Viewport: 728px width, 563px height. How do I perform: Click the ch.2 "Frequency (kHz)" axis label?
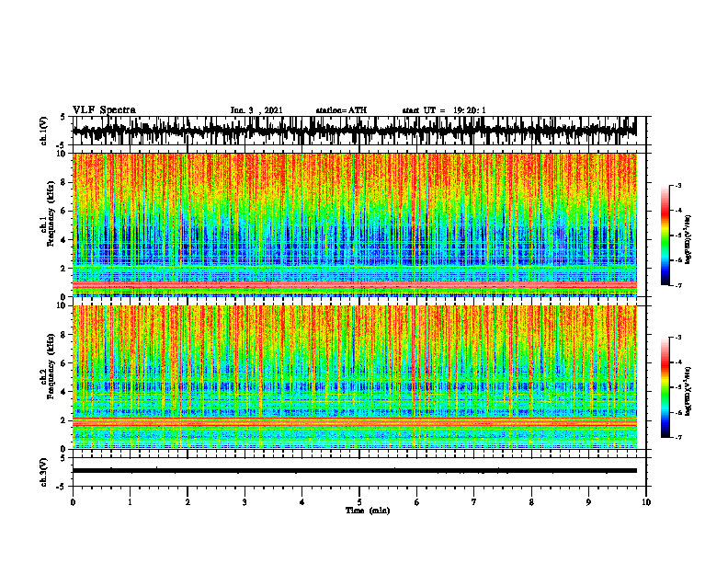[52, 366]
